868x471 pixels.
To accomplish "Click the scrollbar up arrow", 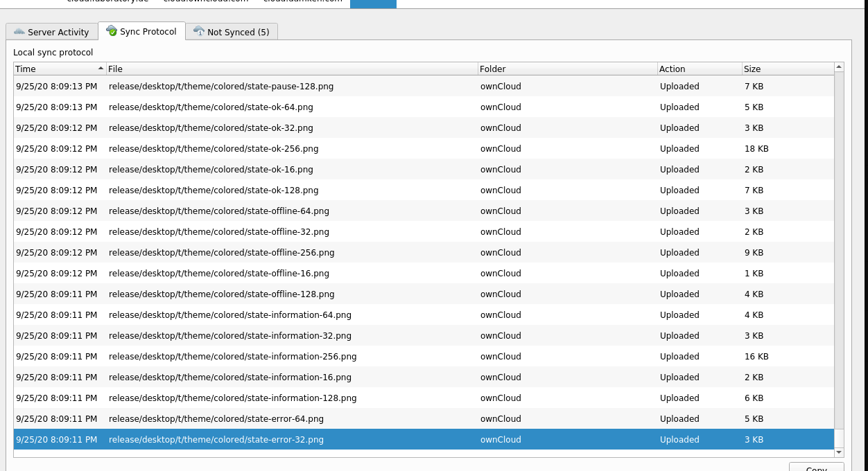I will (839, 66).
